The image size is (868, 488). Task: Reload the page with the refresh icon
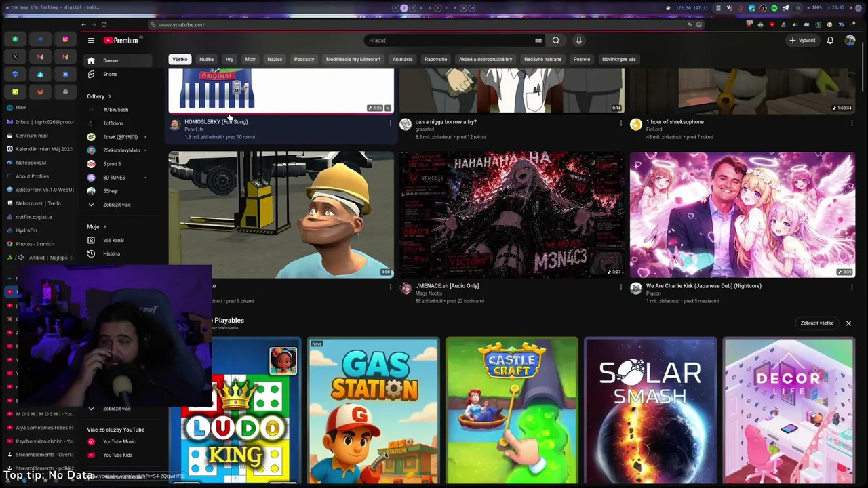click(x=104, y=25)
